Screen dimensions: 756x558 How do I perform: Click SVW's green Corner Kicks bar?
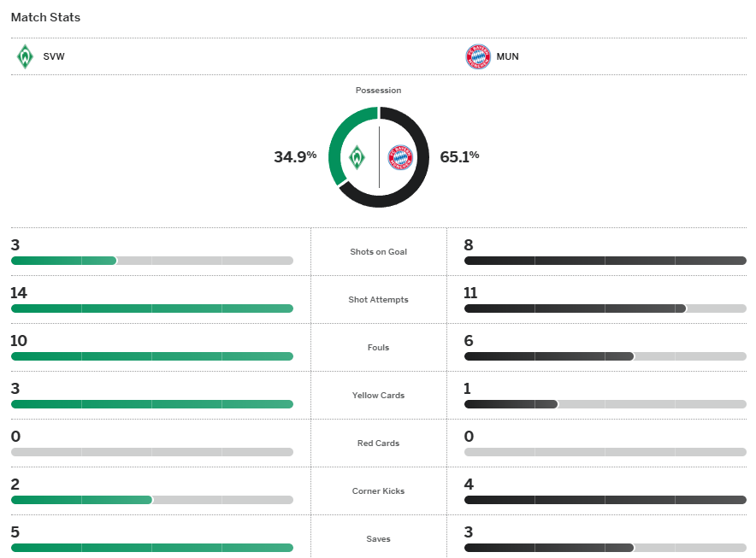coord(81,500)
